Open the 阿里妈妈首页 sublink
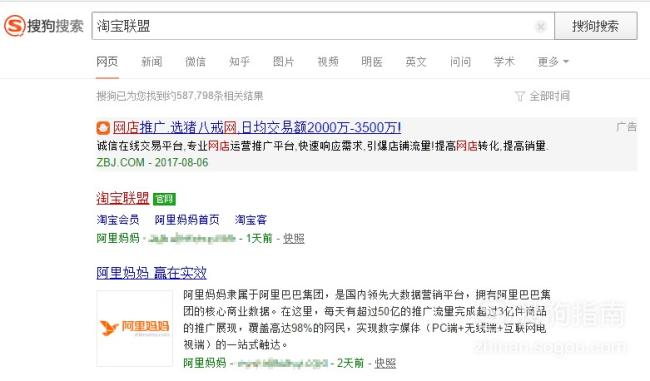Screen dimensions: 650x381 pos(187,220)
